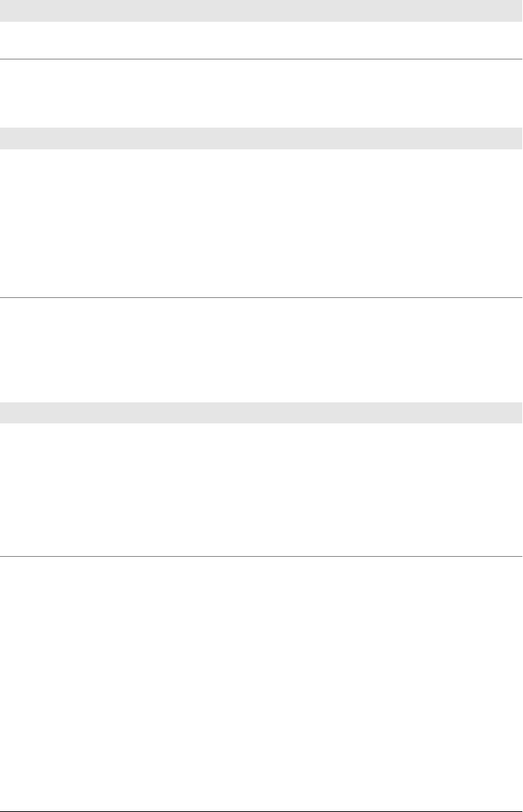
Task: Click empty section under the third gray band
Action: click(261, 489)
